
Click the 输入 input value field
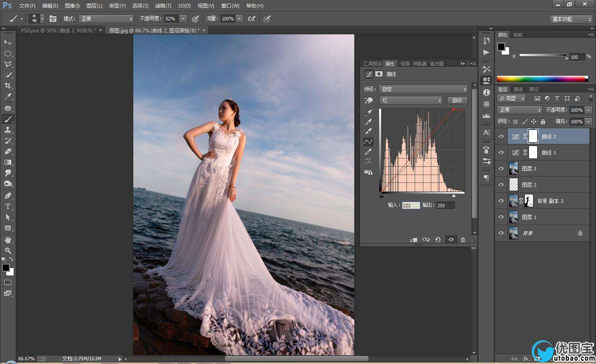point(411,205)
